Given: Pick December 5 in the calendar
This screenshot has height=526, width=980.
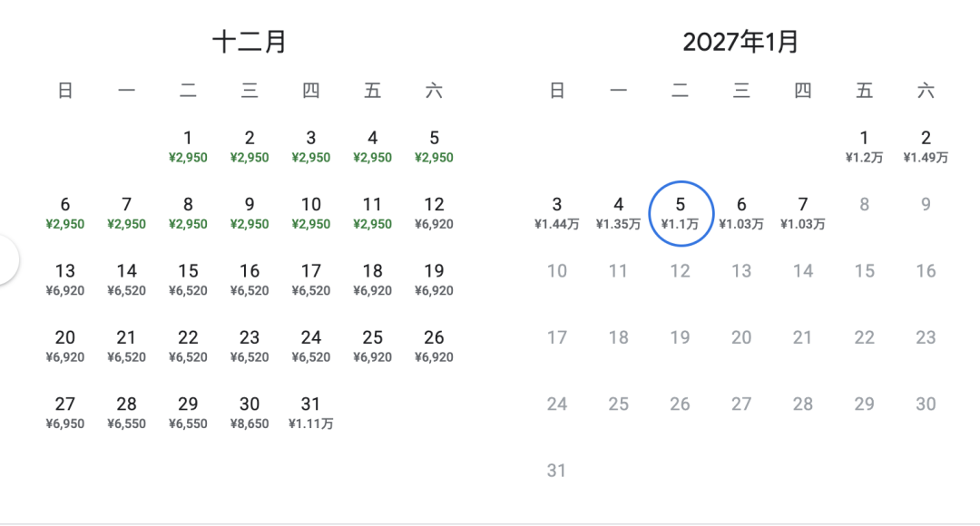Looking at the screenshot, I should pos(435,146).
